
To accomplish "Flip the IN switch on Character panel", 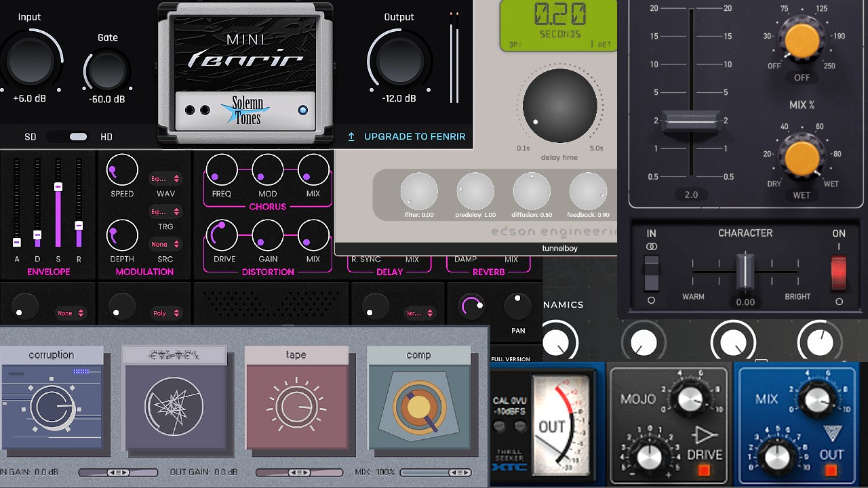I will point(651,272).
